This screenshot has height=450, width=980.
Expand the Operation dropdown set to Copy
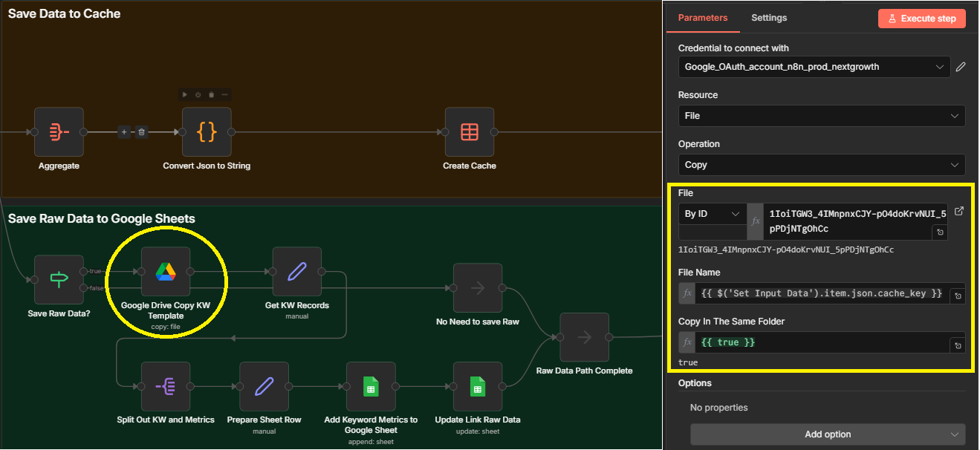(x=821, y=165)
